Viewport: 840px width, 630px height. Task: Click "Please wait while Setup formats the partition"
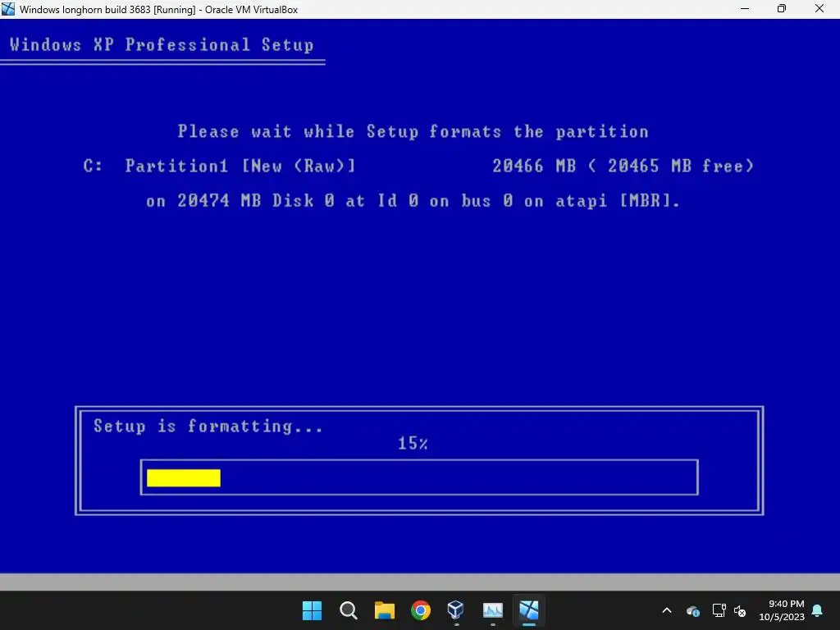click(x=413, y=132)
